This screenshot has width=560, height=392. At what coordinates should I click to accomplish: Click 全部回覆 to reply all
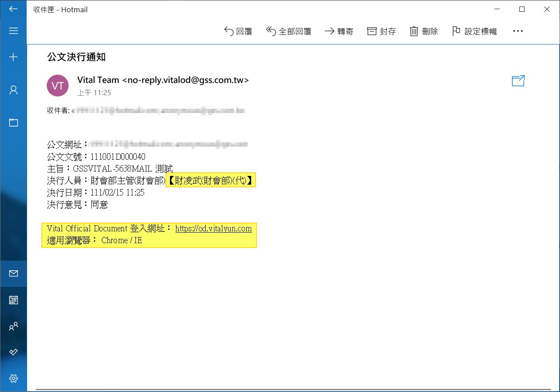[289, 31]
